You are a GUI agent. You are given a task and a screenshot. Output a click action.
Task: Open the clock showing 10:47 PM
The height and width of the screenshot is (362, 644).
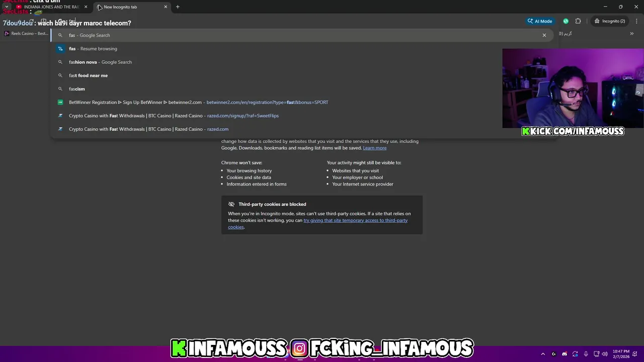coord(621,354)
